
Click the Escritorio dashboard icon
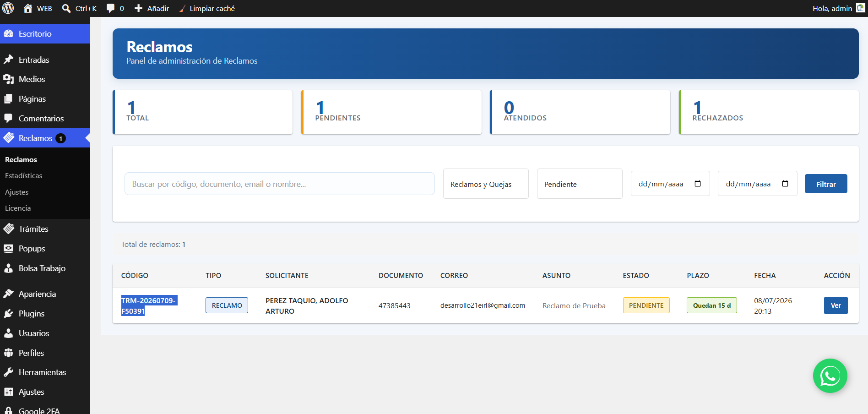click(x=9, y=33)
